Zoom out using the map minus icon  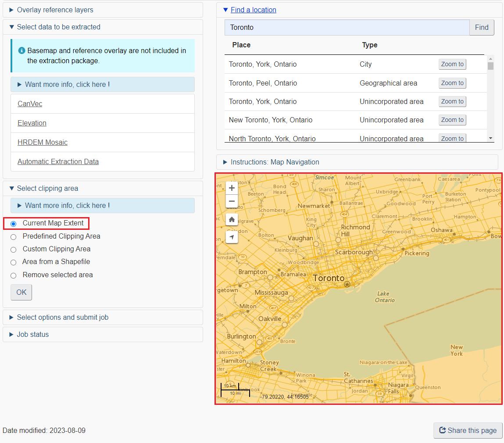(x=231, y=201)
